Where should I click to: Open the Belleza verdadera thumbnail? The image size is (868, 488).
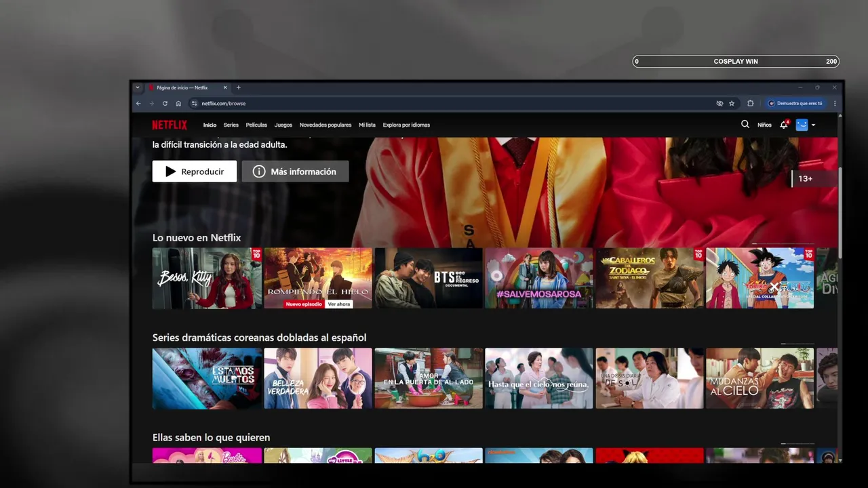point(318,378)
